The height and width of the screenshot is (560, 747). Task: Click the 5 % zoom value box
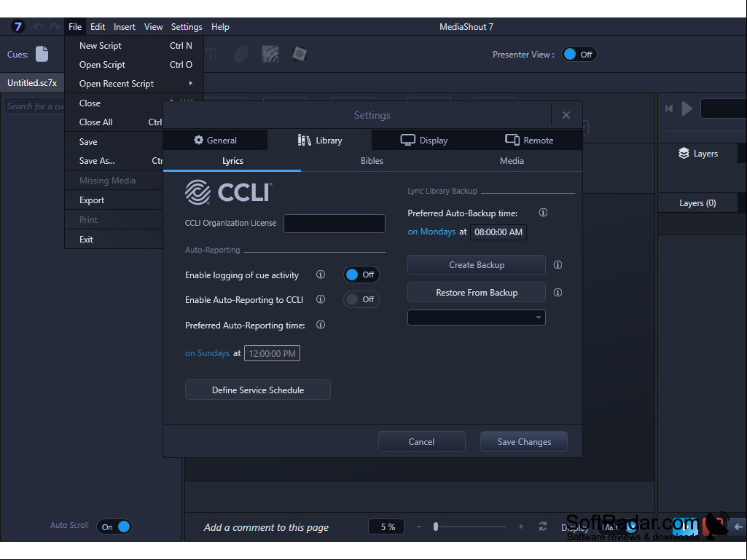point(386,527)
